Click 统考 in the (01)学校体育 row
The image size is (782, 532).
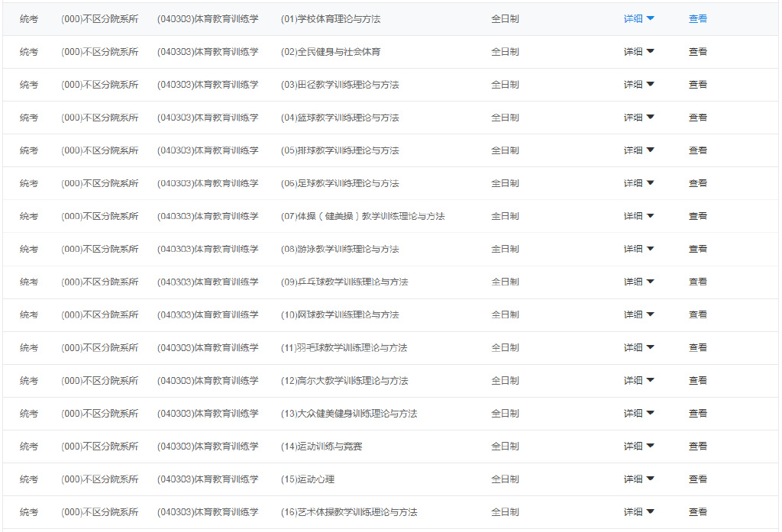pos(29,19)
